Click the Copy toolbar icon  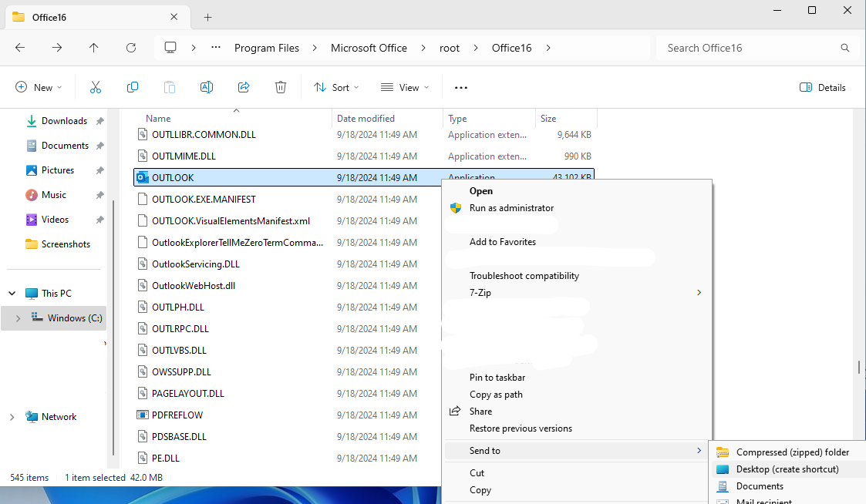(x=133, y=87)
